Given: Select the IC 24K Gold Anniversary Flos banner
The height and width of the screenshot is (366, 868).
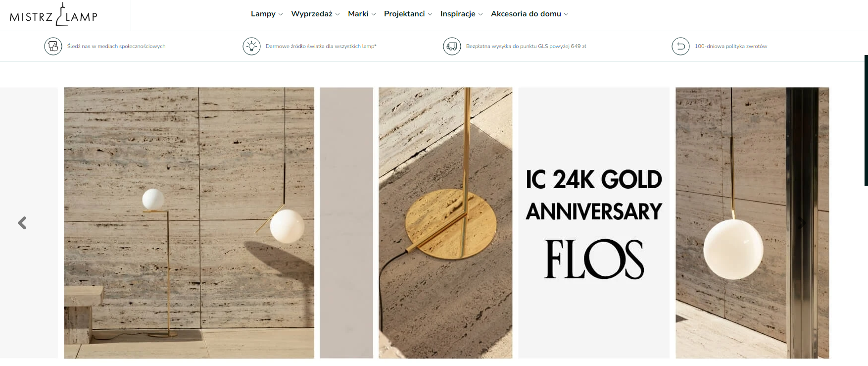Looking at the screenshot, I should click(594, 223).
